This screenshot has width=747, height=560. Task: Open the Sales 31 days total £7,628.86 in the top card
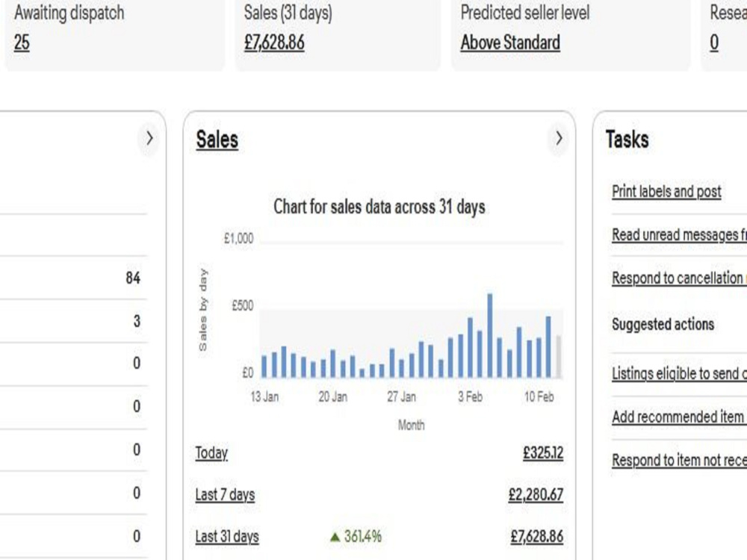(x=274, y=43)
